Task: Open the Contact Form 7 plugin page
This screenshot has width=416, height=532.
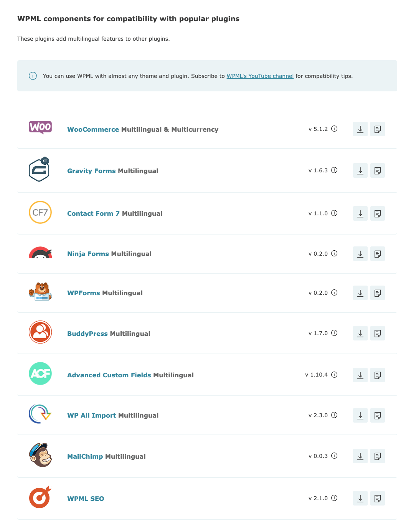Action: pyautogui.click(x=93, y=213)
